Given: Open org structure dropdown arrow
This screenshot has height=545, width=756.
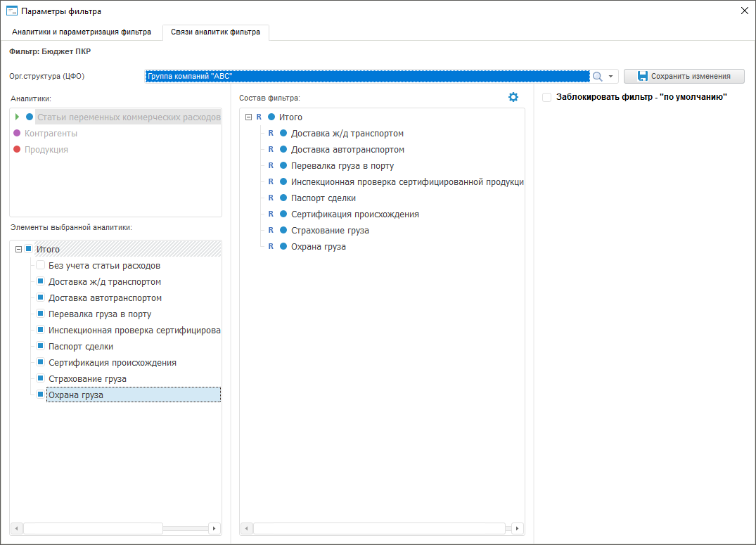Looking at the screenshot, I should click(611, 76).
